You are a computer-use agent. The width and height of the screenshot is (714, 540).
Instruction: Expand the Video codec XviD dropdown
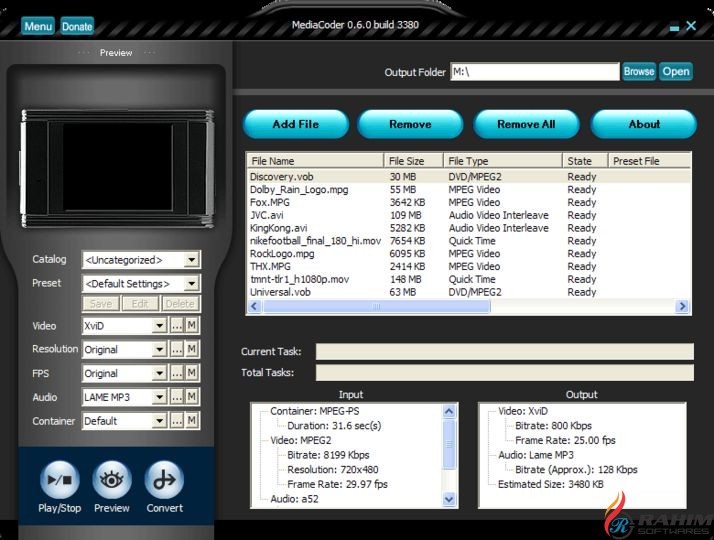pyautogui.click(x=158, y=326)
